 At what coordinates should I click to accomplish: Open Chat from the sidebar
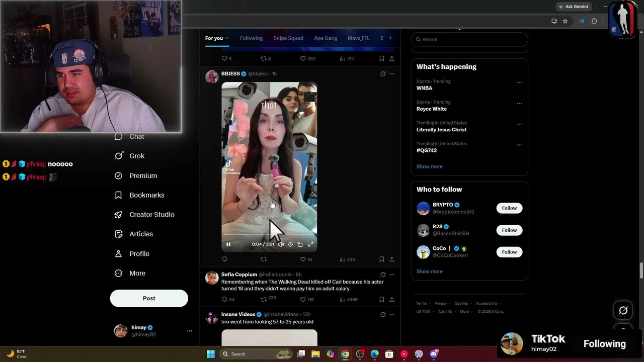(129, 137)
